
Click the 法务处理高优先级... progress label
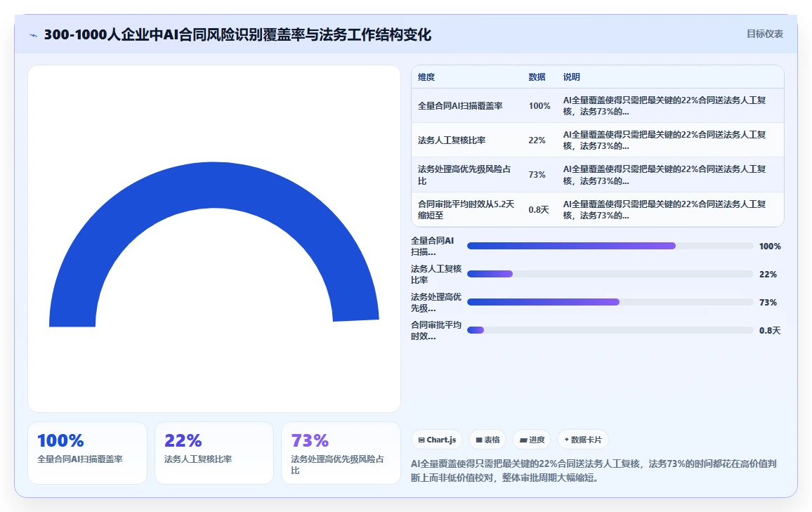436,302
